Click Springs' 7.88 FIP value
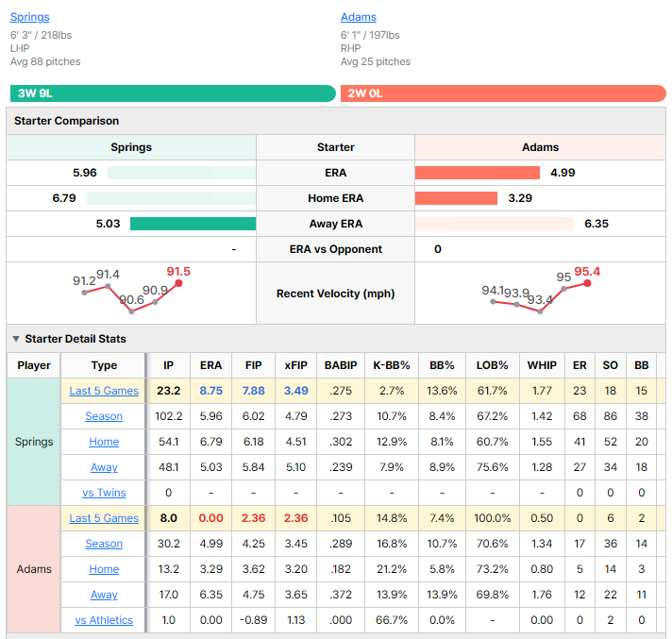This screenshot has width=672, height=639. (253, 391)
